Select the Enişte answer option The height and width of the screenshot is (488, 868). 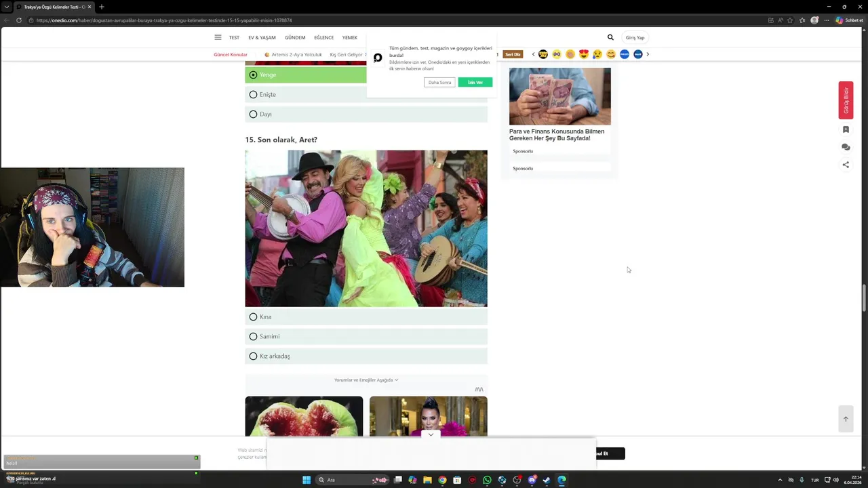point(366,94)
